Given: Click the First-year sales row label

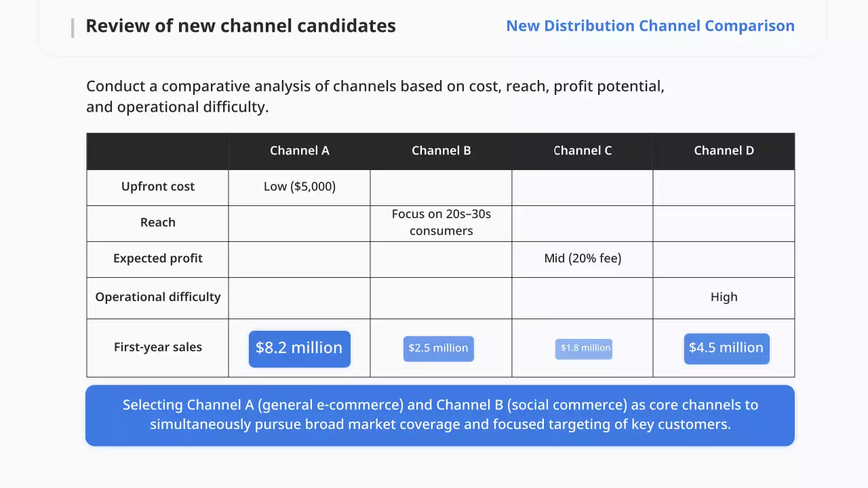Looking at the screenshot, I should click(x=157, y=348).
